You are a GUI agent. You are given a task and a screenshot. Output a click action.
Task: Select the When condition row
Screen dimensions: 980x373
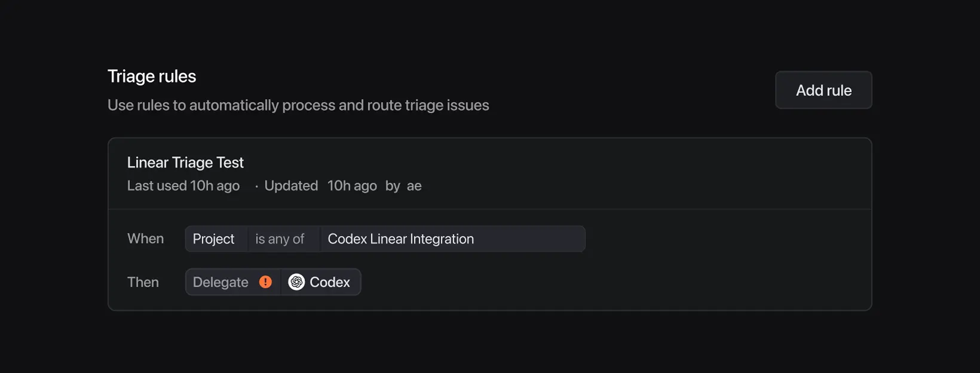[146, 239]
